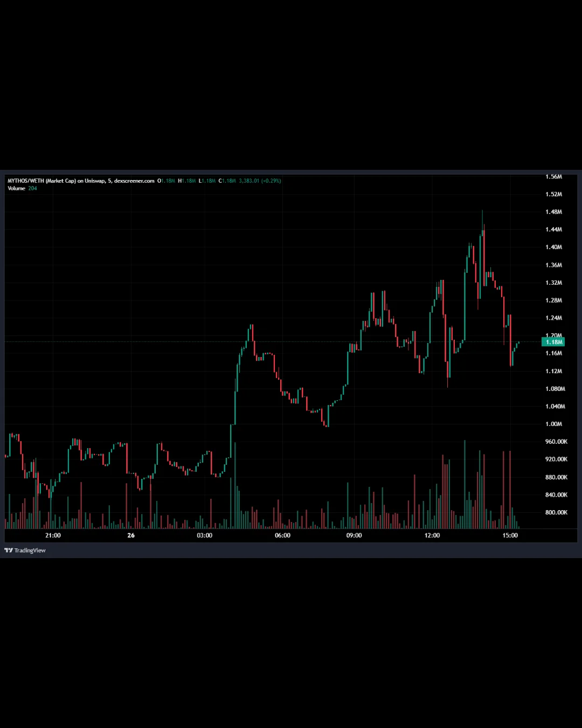Click the 920.00K price axis label
The width and height of the screenshot is (582, 728).
556,459
